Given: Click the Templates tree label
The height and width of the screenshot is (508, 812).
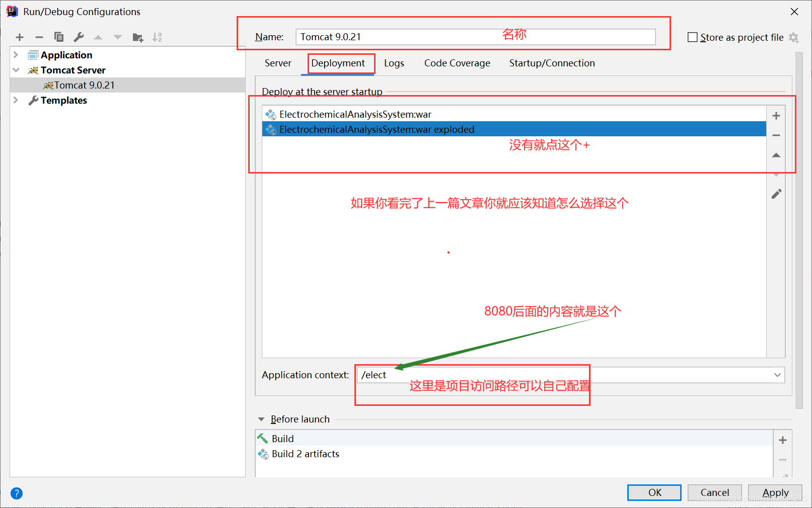Looking at the screenshot, I should click(x=64, y=100).
